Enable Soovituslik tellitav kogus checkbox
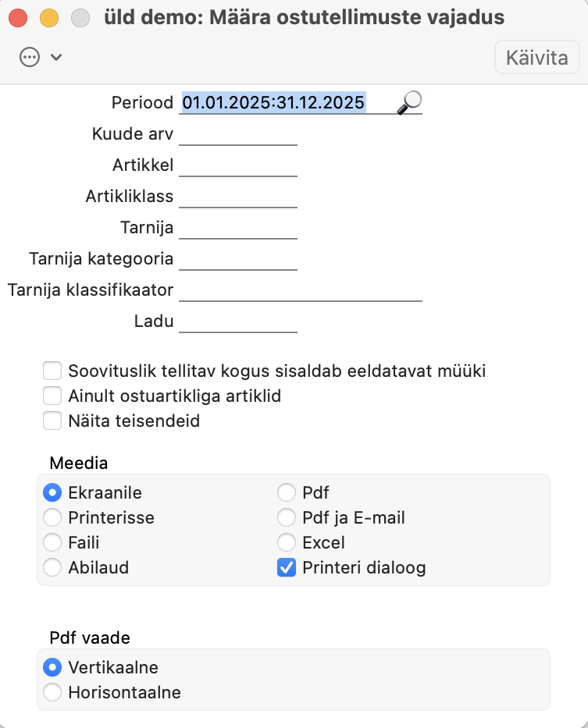The height and width of the screenshot is (728, 588). coord(52,371)
